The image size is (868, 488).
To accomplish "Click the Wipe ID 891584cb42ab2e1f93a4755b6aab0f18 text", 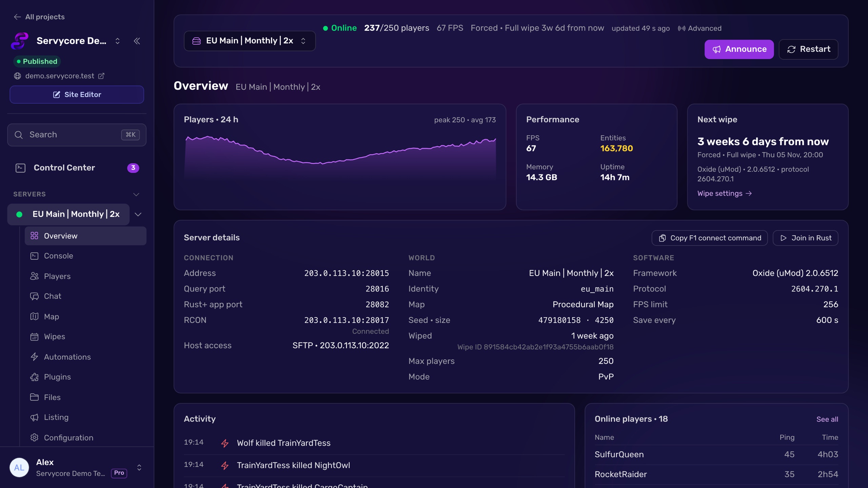I will click(535, 347).
